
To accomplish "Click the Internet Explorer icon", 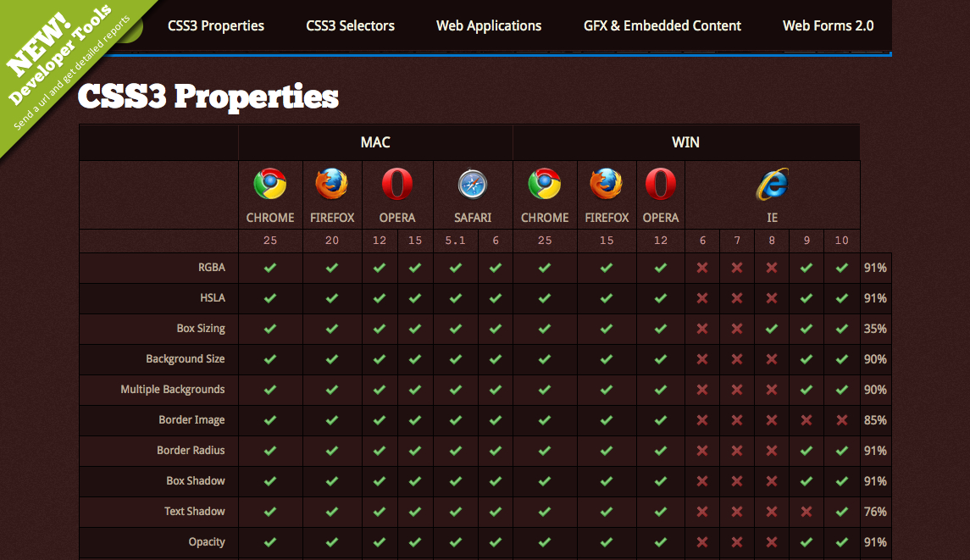I will click(x=772, y=183).
